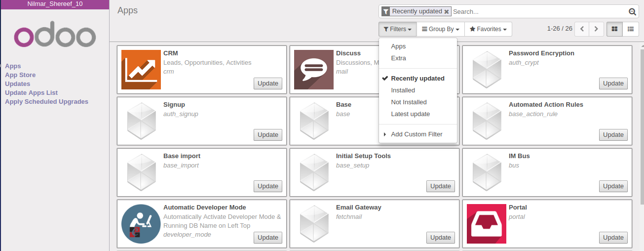644x251 pixels.
Task: Select the Extra filter menu item
Action: coord(398,58)
